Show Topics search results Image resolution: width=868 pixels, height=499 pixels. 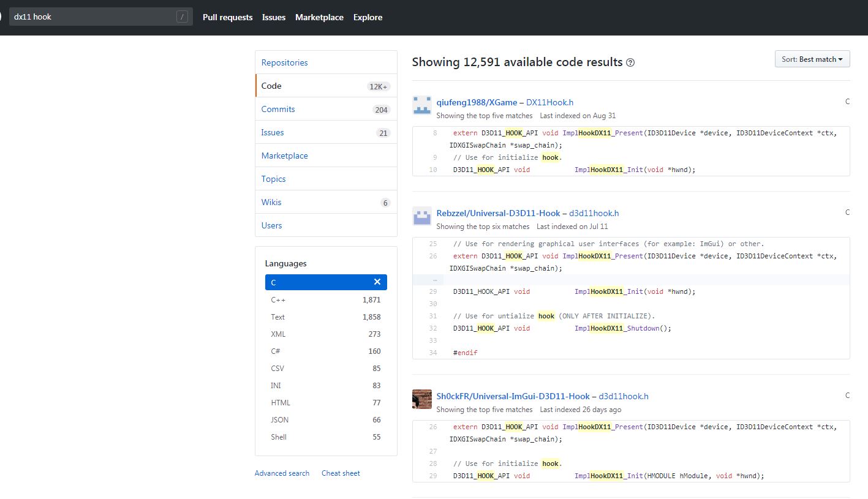326,179
